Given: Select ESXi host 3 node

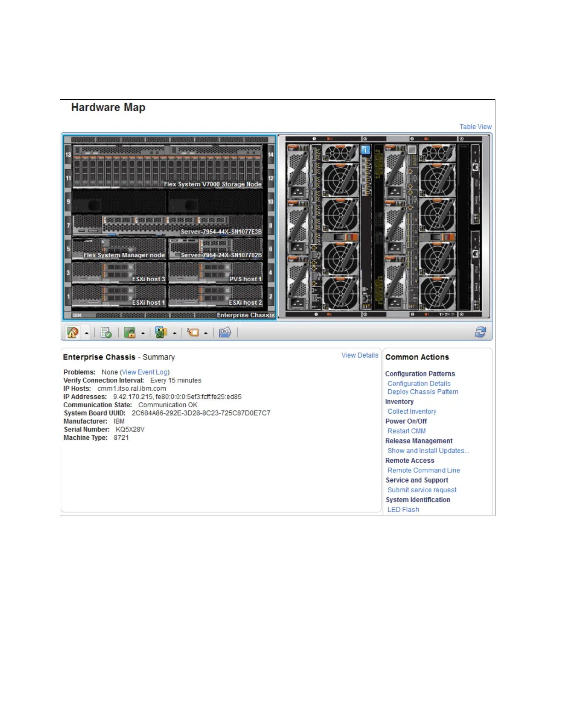Looking at the screenshot, I should 119,273.
